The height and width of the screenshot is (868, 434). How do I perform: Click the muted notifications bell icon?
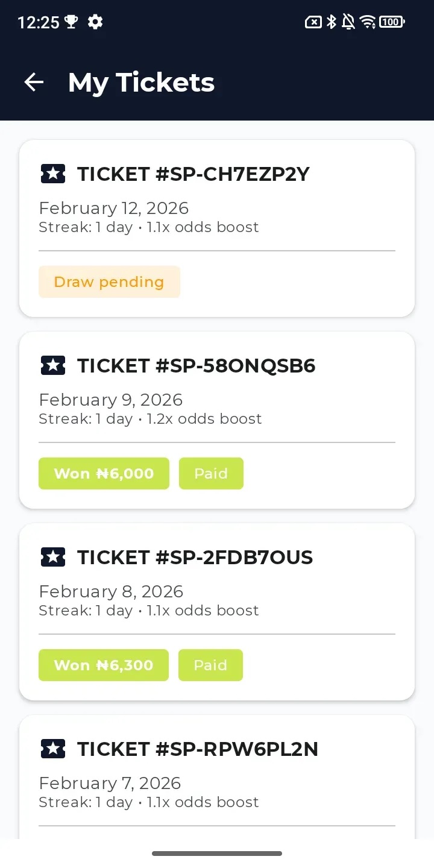click(348, 22)
